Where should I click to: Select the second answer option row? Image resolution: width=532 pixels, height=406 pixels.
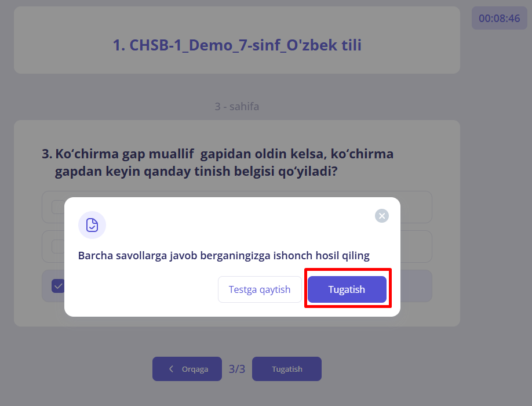click(237, 246)
